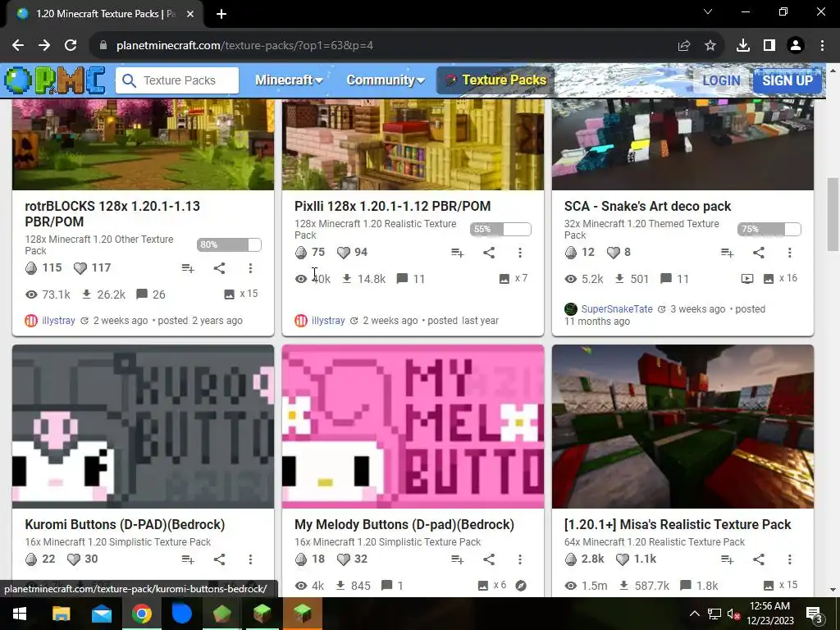Click the 80% progress bar on rotrBLOCKS

pos(230,244)
